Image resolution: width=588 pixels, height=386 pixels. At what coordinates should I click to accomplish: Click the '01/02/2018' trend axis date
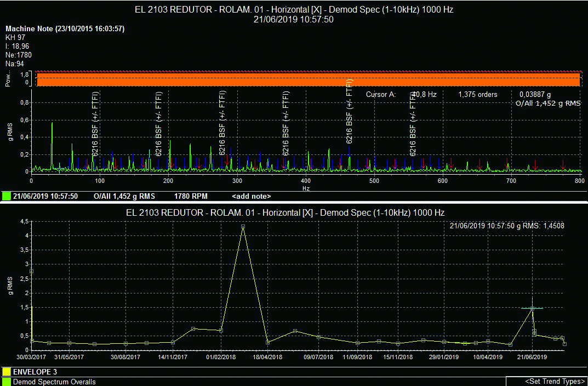[x=220, y=357]
